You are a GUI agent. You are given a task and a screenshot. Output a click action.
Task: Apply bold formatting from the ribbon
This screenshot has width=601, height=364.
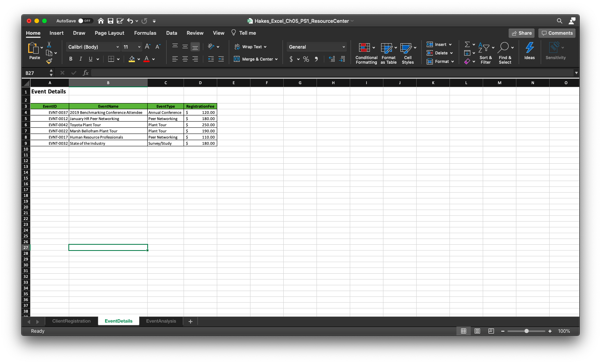click(70, 59)
